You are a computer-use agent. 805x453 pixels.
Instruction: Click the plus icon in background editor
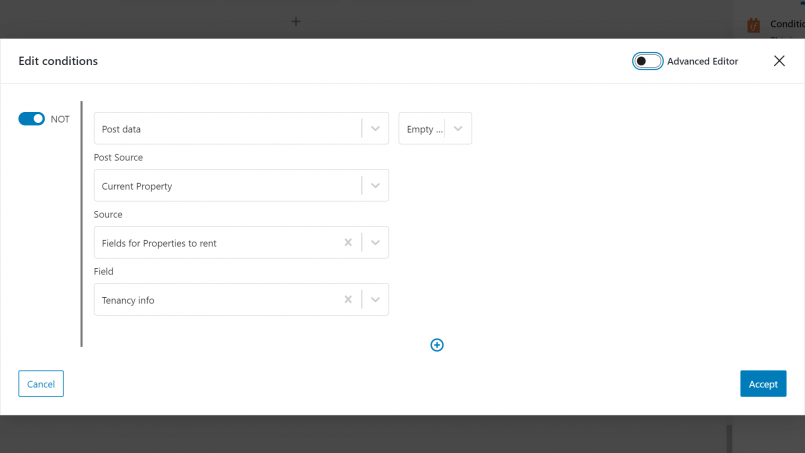pyautogui.click(x=296, y=22)
